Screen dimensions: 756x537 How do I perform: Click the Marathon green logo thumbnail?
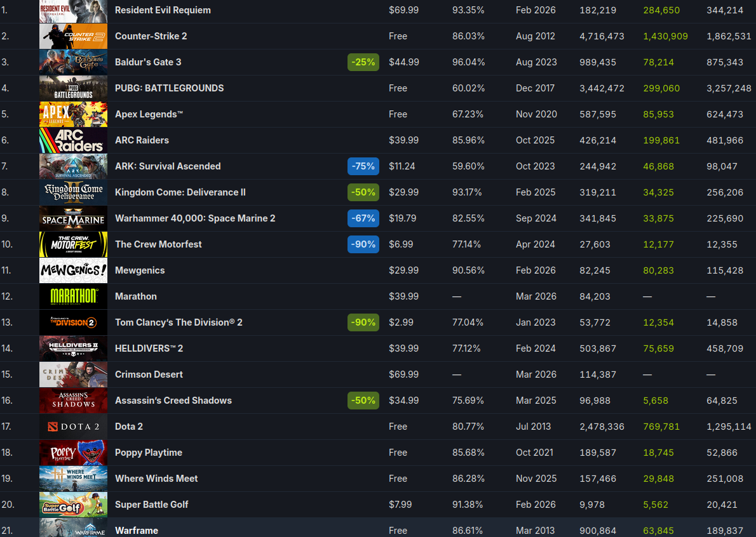[x=73, y=296]
